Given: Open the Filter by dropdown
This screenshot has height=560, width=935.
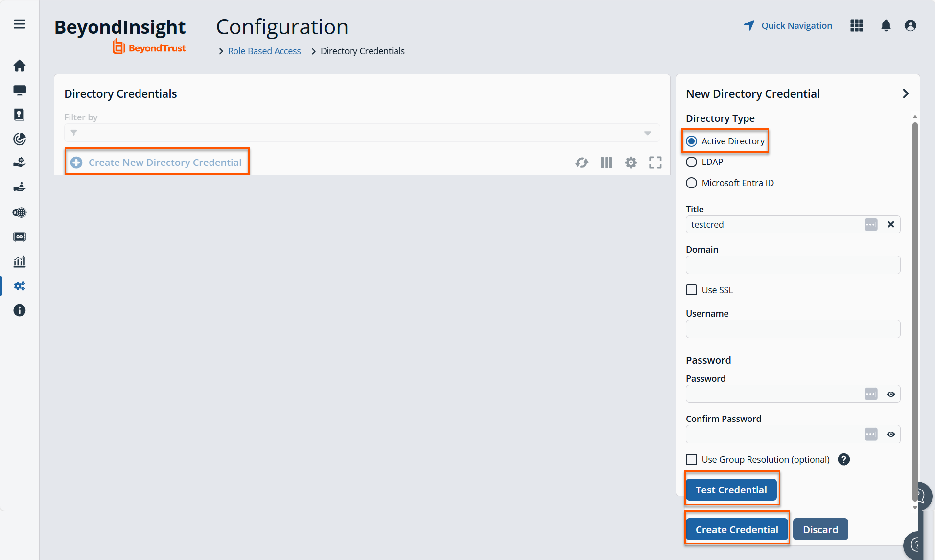Looking at the screenshot, I should [362, 133].
